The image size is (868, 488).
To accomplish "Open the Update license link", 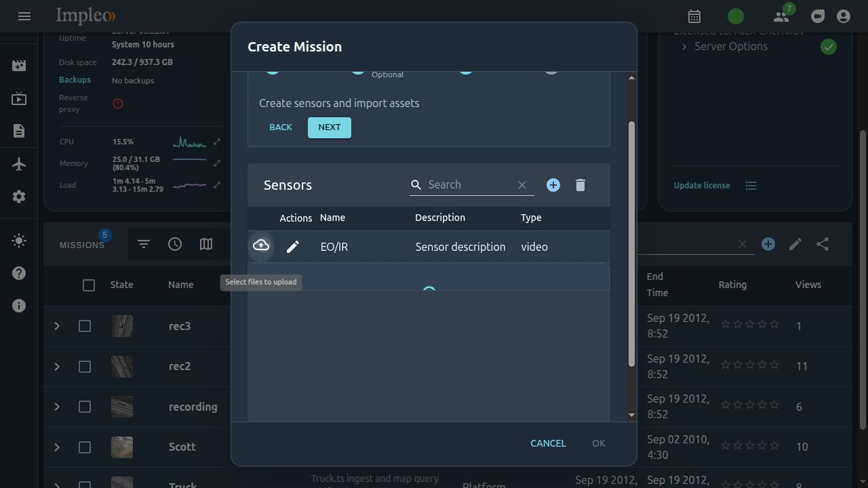I will tap(702, 185).
